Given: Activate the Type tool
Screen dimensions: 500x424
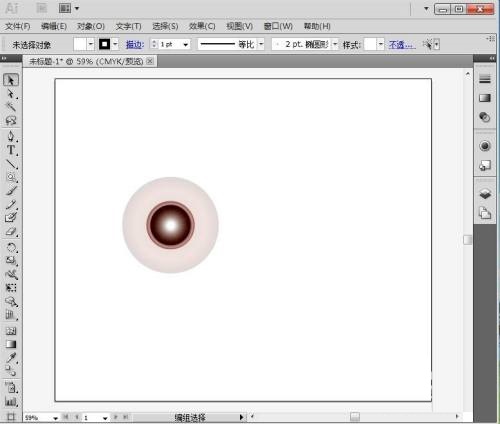Looking at the screenshot, I should 11,150.
